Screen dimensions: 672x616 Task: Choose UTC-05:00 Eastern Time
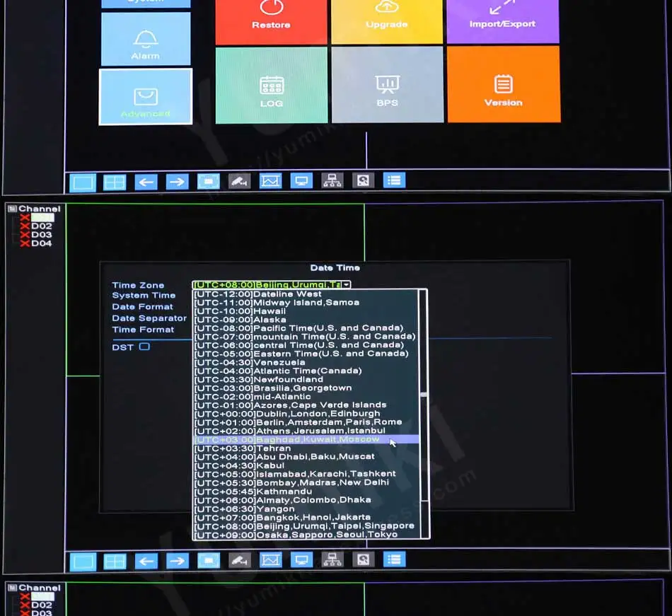point(306,354)
